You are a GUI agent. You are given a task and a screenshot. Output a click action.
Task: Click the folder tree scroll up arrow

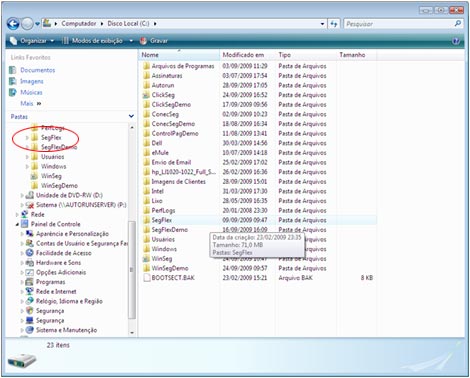(x=132, y=127)
